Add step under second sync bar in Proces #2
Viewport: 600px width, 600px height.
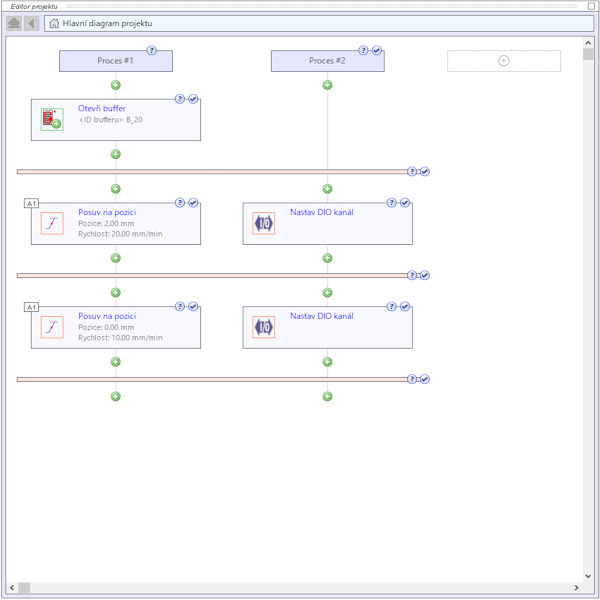(327, 293)
